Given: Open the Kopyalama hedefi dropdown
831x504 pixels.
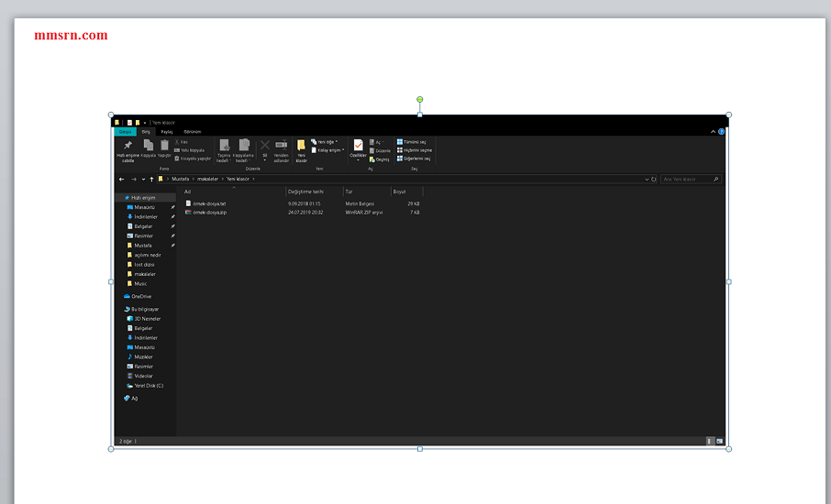Looking at the screenshot, I should (243, 150).
